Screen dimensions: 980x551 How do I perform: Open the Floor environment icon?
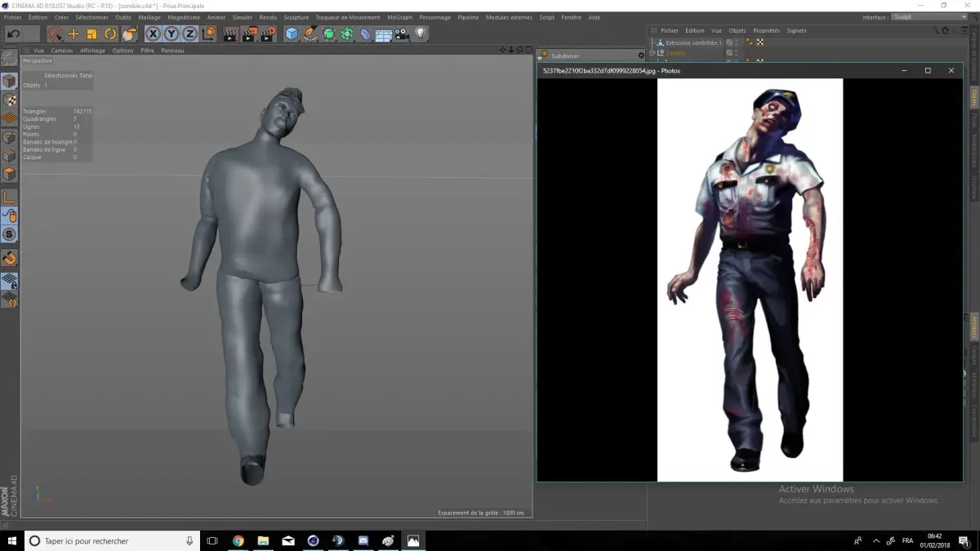[384, 34]
